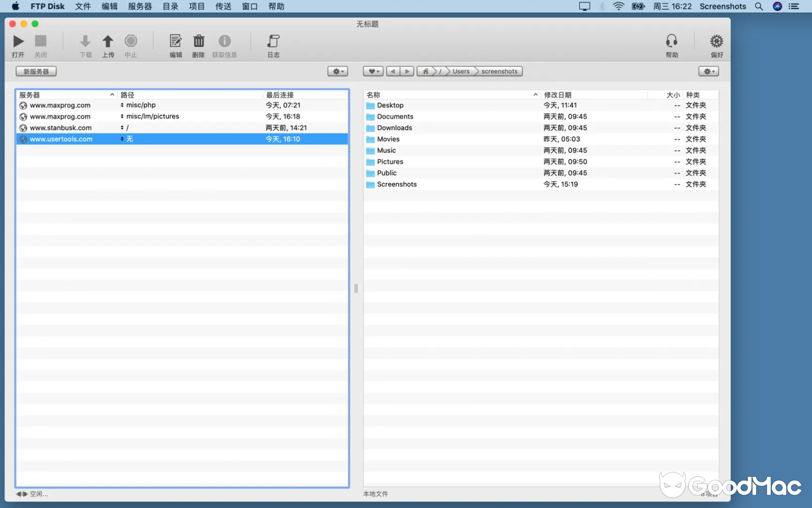This screenshot has height=508, width=812.
Task: Open the 获取信息 get info icon
Action: [224, 41]
